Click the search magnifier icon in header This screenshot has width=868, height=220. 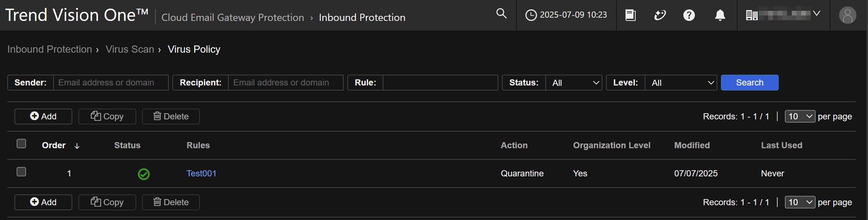(501, 14)
